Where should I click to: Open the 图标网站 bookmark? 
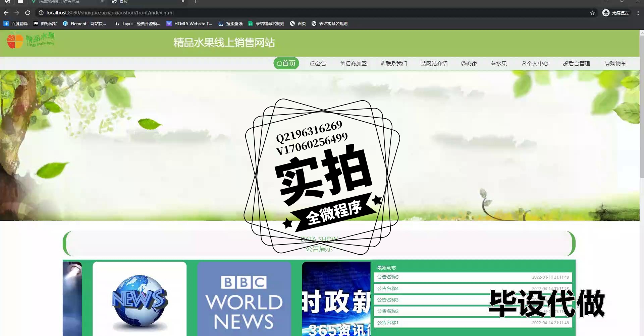coord(45,23)
